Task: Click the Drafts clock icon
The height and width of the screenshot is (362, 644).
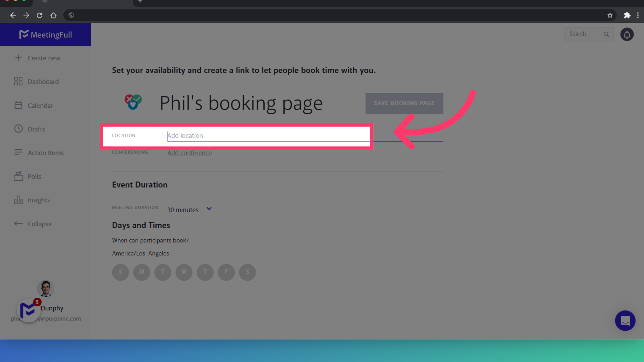Action: (18, 129)
